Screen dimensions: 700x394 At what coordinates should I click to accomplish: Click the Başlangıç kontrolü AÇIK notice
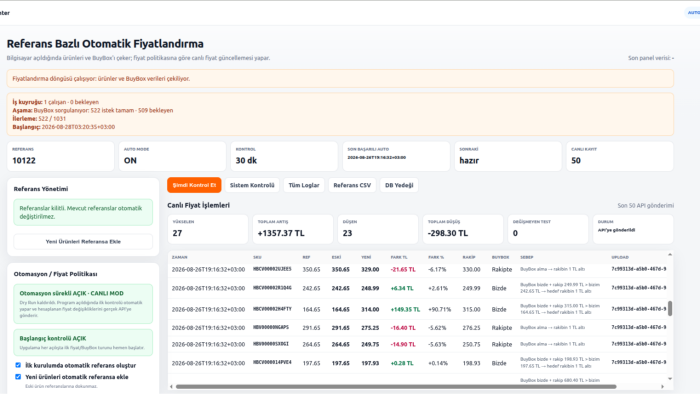[83, 342]
